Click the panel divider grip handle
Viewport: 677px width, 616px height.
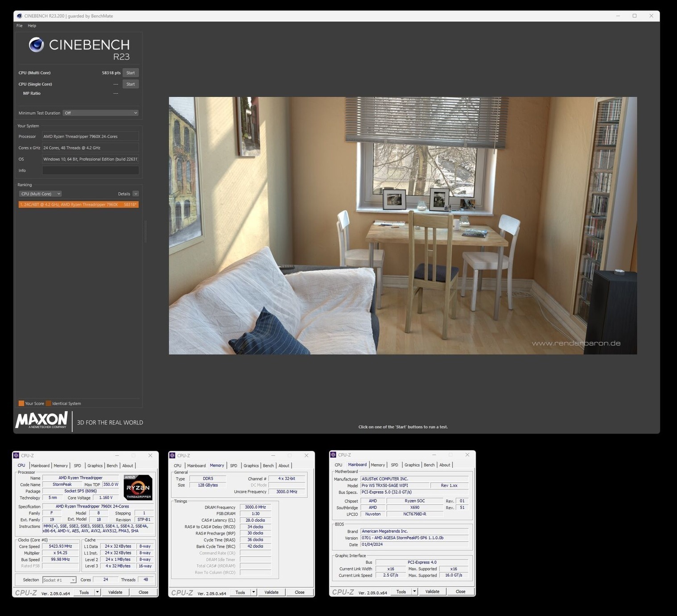[145, 232]
